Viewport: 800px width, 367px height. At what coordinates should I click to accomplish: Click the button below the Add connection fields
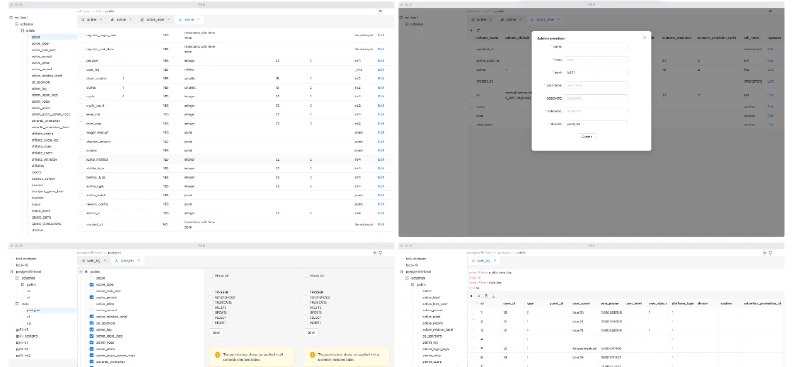[587, 137]
